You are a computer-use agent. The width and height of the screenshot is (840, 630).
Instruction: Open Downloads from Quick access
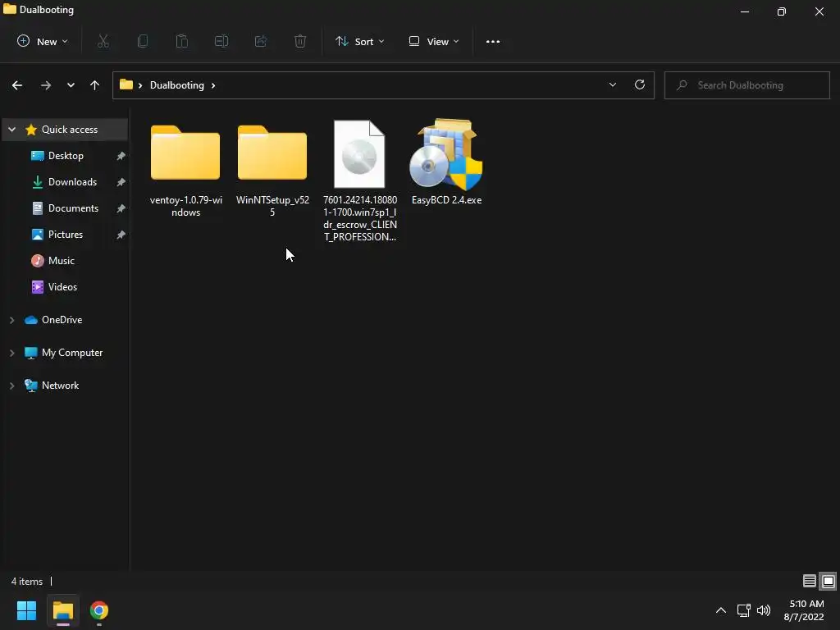pyautogui.click(x=72, y=182)
